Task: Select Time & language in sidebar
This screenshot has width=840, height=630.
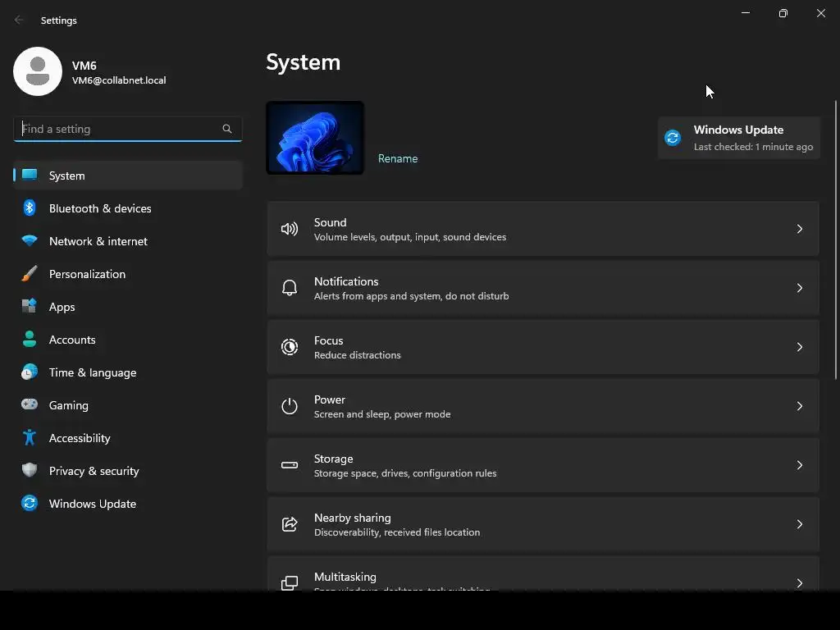Action: tap(93, 372)
